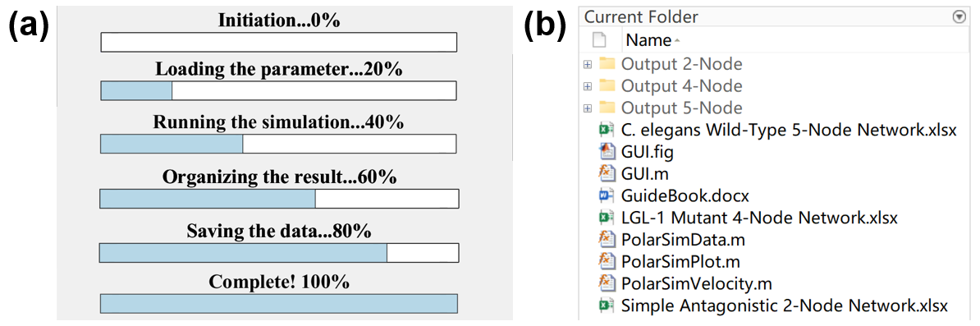Expand the Output 2-Node folder
Viewport: 980px width, 326px height.
tap(587, 64)
